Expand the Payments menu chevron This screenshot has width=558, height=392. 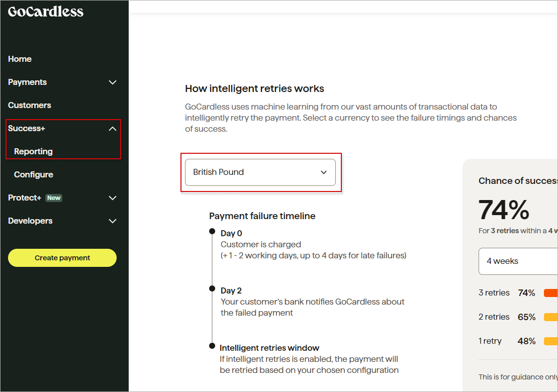tap(113, 82)
